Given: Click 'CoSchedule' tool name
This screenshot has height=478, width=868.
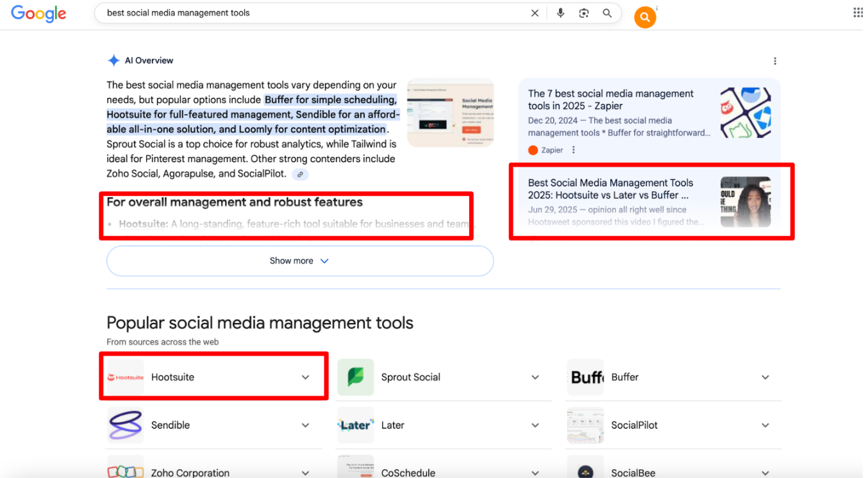Looking at the screenshot, I should coord(408,473).
